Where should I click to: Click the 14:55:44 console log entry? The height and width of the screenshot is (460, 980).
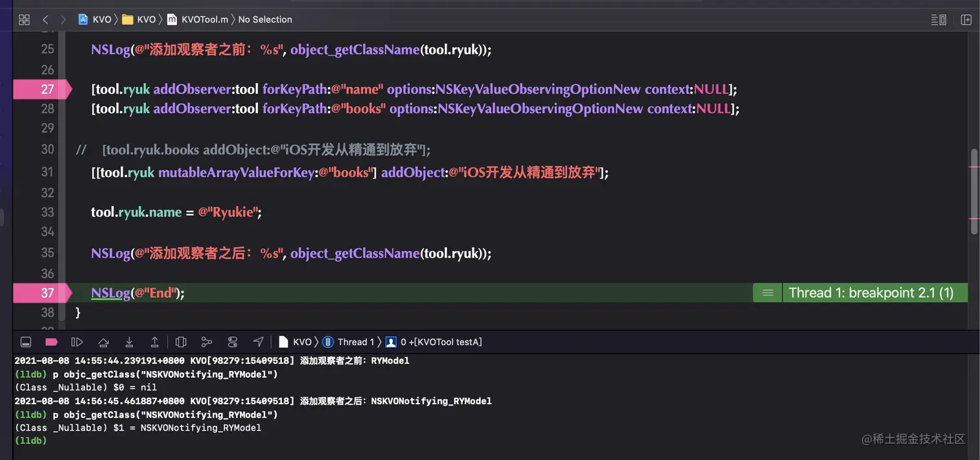[x=212, y=361]
